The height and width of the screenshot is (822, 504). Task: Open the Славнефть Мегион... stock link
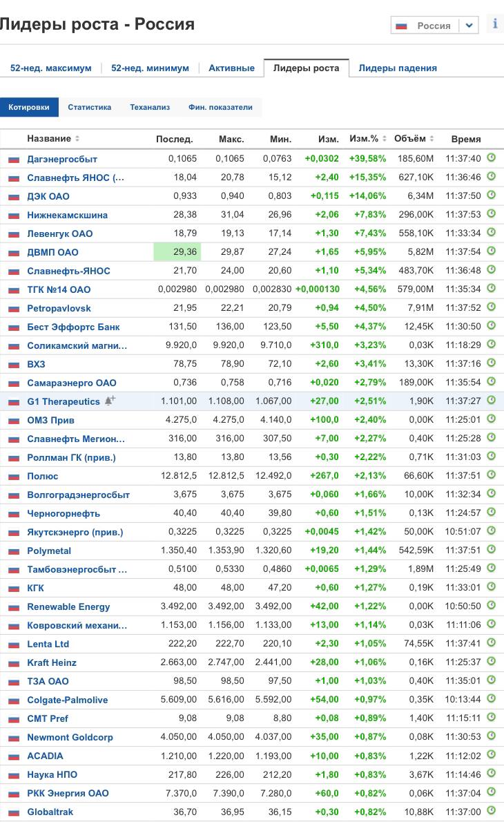point(76,439)
